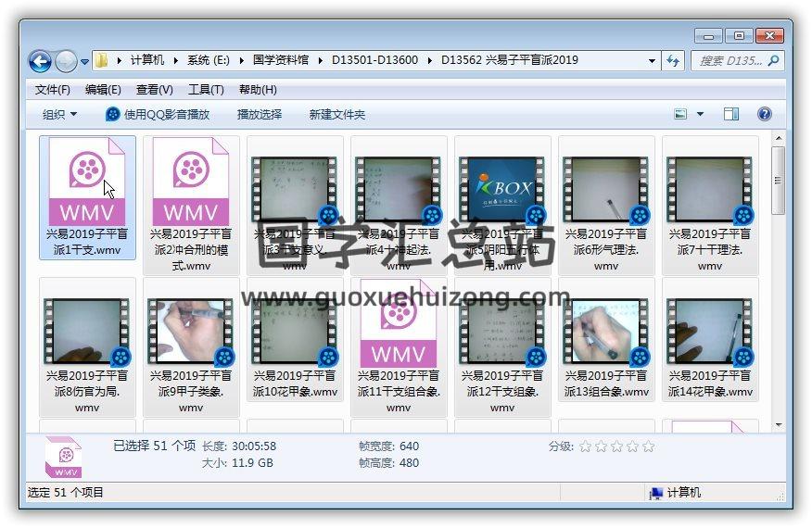Open the recent pages dropdown arrow
The image size is (812, 528).
click(85, 62)
